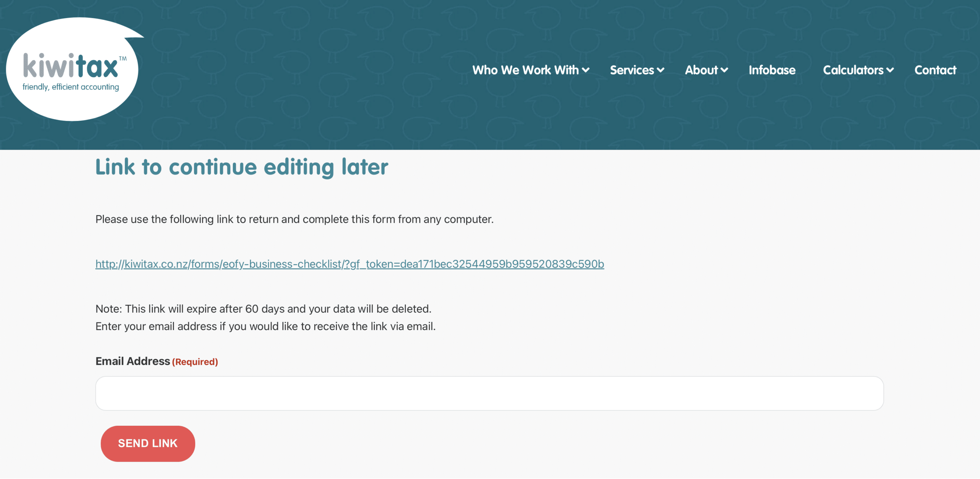Open the Who We Work With menu
This screenshot has width=980, height=479.
coord(525,70)
